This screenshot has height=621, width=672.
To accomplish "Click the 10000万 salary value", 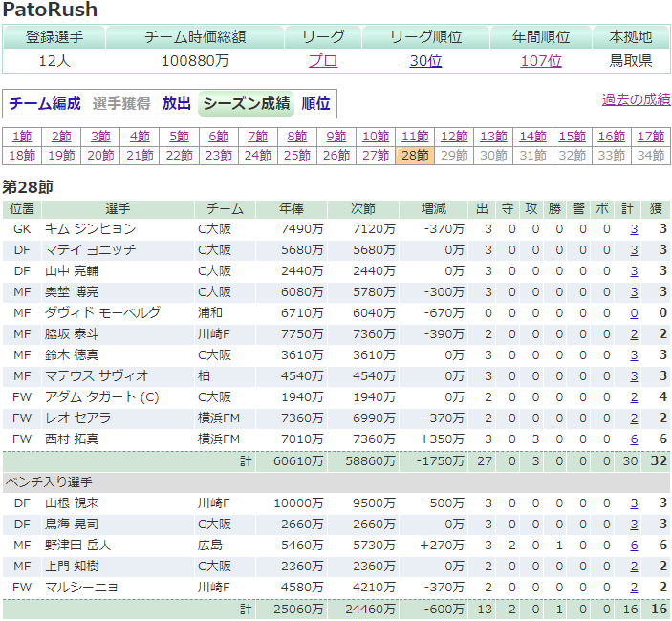I will tap(298, 503).
